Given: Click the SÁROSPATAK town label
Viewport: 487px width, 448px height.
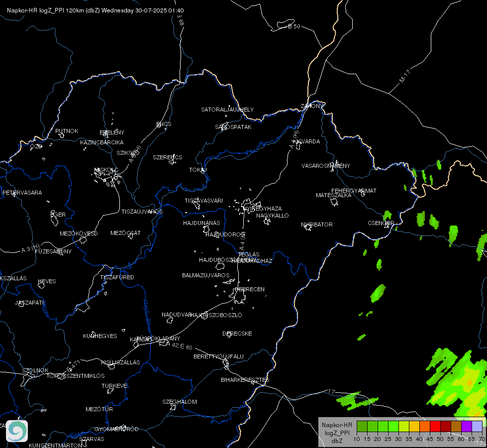Looking at the screenshot, I should pyautogui.click(x=233, y=127).
